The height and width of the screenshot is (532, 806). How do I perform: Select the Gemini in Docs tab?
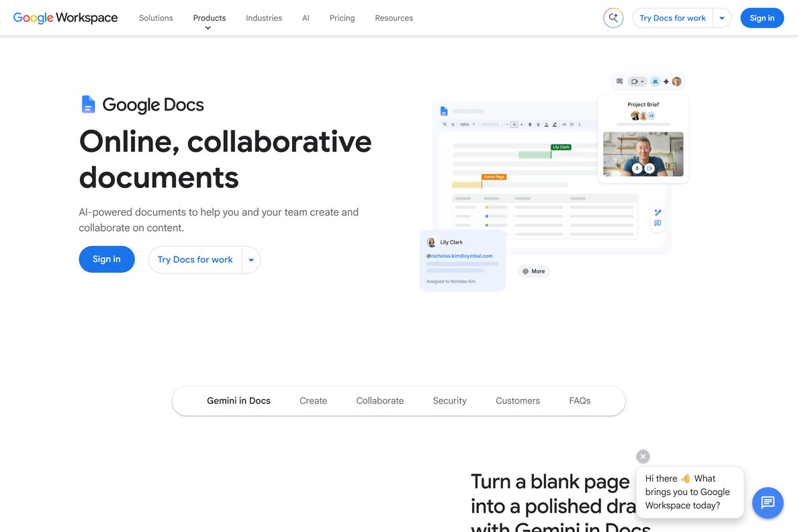coord(238,400)
